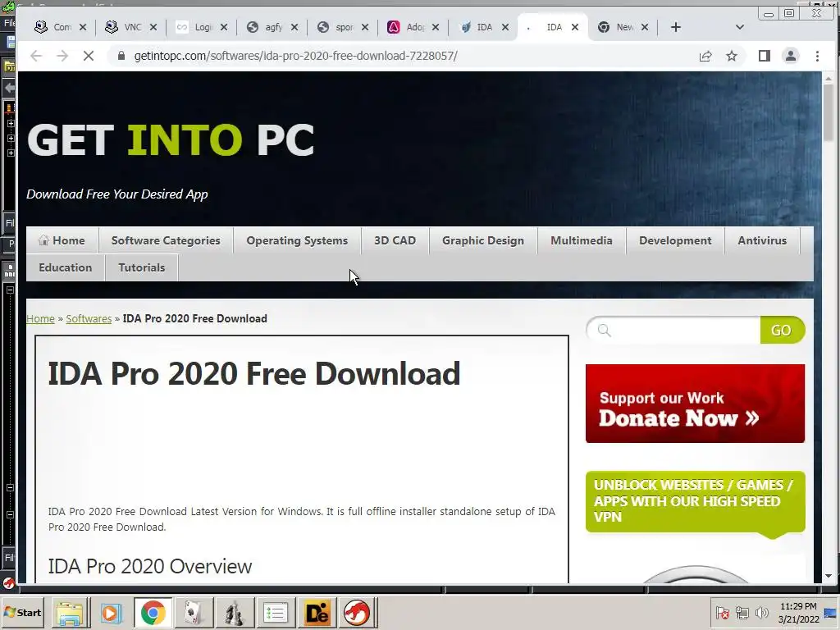The width and height of the screenshot is (840, 630).
Task: Click the site search input field
Action: pos(673,330)
